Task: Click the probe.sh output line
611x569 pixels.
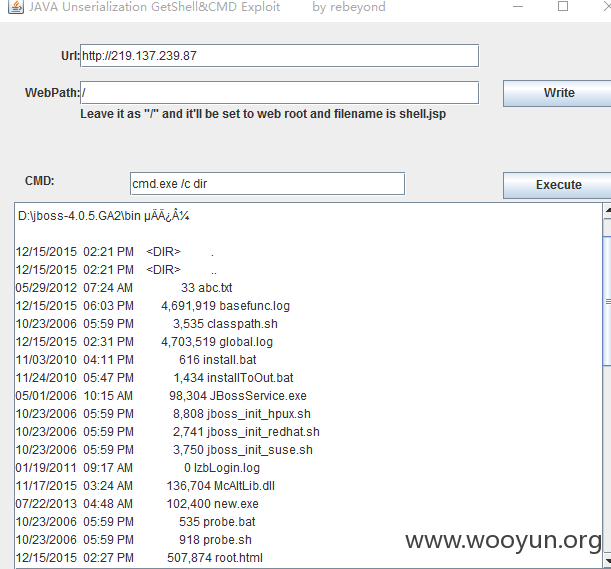Action: click(134, 540)
